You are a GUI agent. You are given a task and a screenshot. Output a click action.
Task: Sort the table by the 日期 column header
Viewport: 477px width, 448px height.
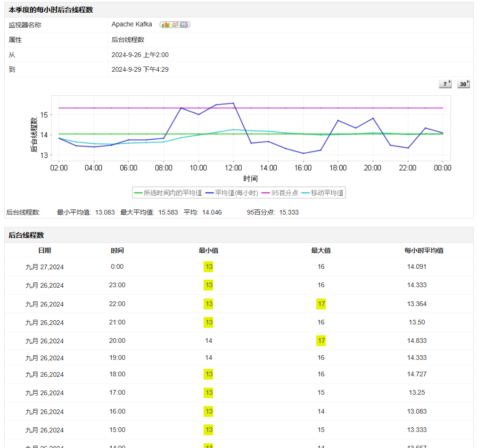pyautogui.click(x=45, y=250)
